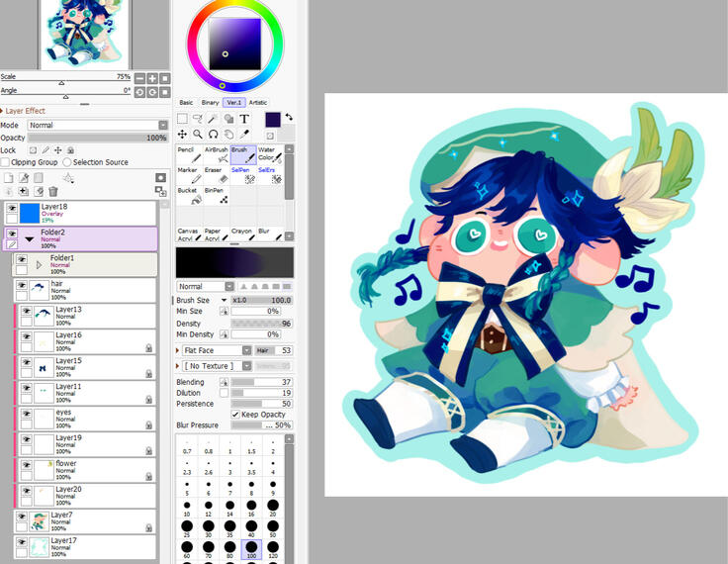
Task: Switch to the Binary tool tab
Action: pos(210,102)
